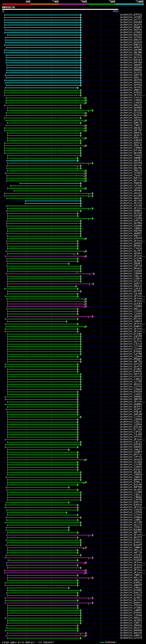Click the white query length bar

pos(60,10)
